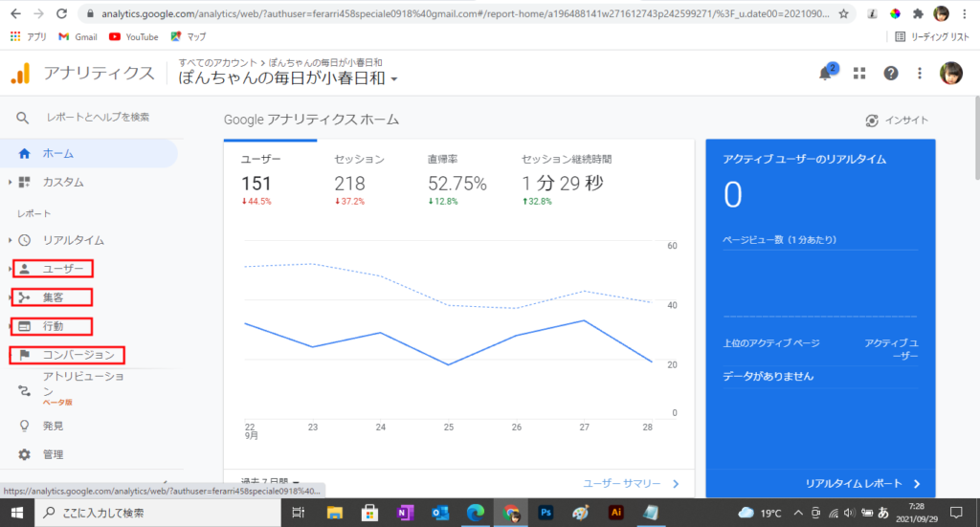
Task: Select the 直帰率 metric tab showing 52.75%
Action: (x=457, y=179)
